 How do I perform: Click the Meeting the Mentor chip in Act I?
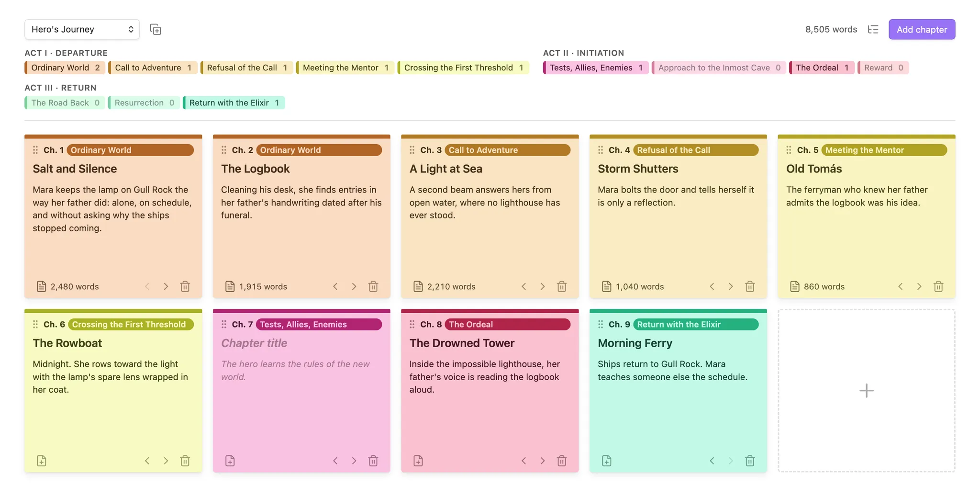click(x=345, y=68)
